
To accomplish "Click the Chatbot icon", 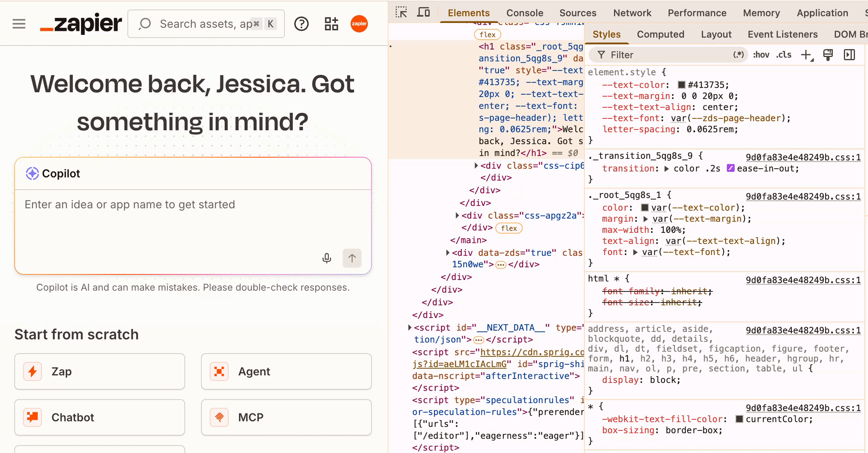I will (32, 417).
